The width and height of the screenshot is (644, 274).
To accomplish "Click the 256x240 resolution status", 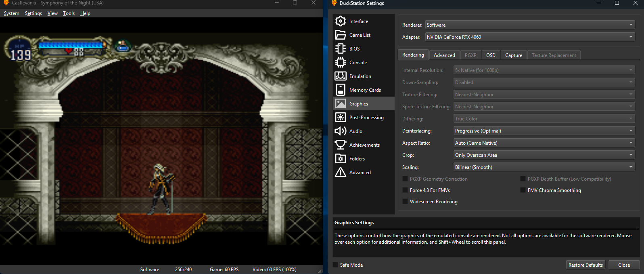I will (184, 270).
